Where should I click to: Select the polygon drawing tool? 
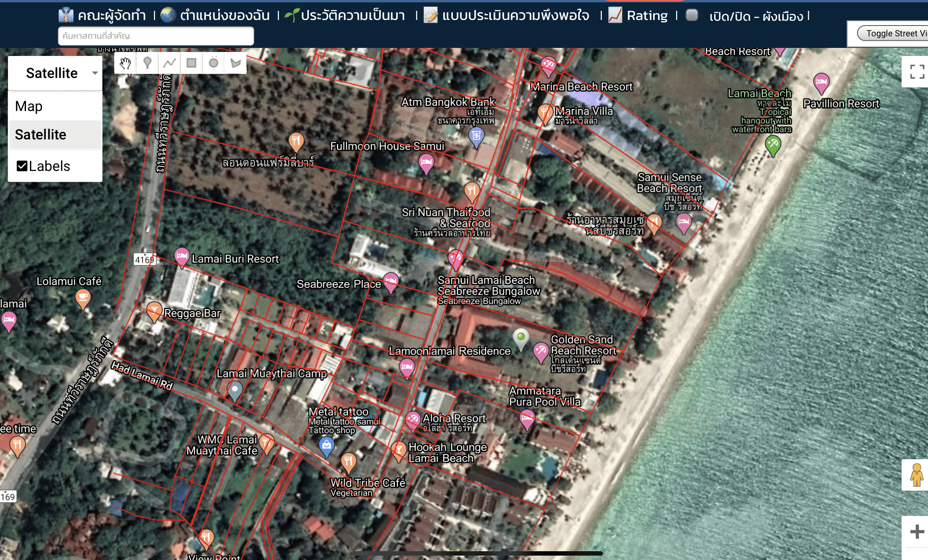(x=235, y=63)
